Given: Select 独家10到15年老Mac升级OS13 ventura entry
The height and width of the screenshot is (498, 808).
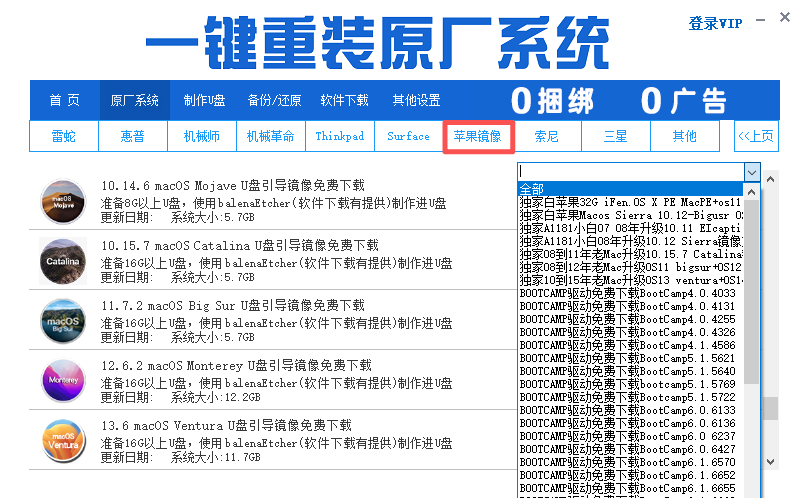Looking at the screenshot, I should (630, 280).
